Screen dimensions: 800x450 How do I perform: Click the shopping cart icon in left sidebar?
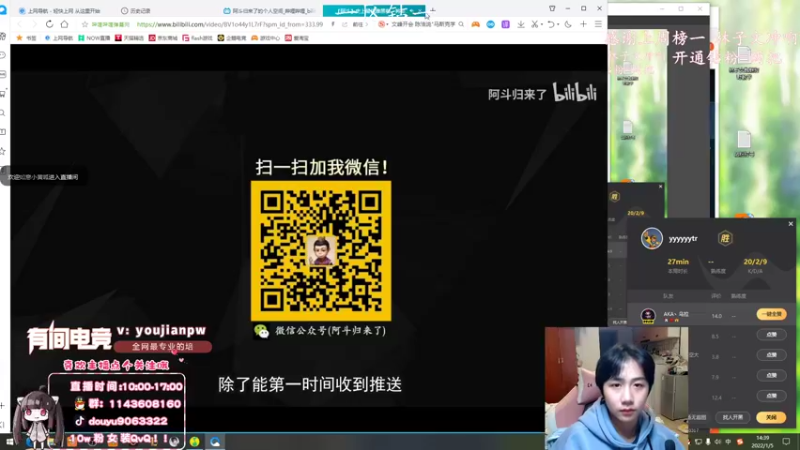point(3,93)
